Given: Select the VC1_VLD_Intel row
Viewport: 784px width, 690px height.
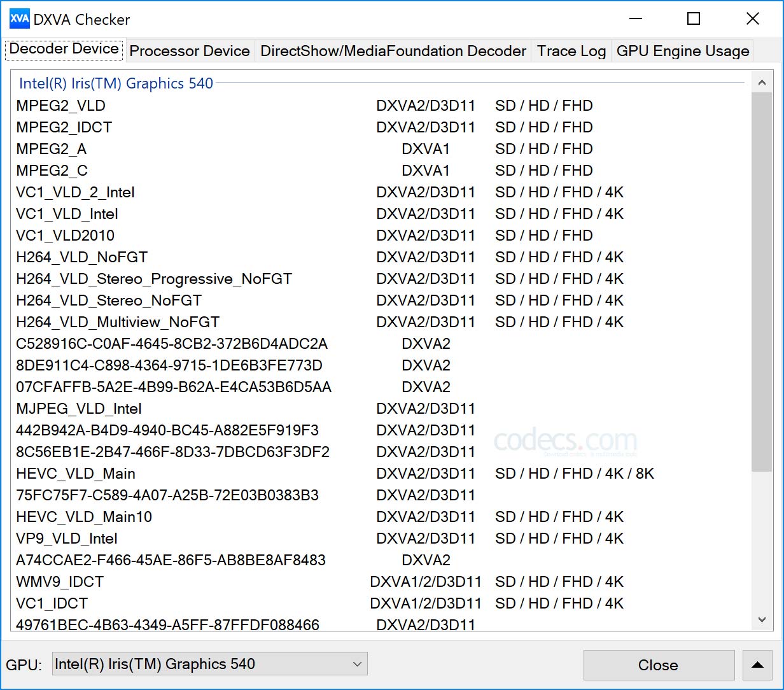Looking at the screenshot, I should (x=381, y=214).
